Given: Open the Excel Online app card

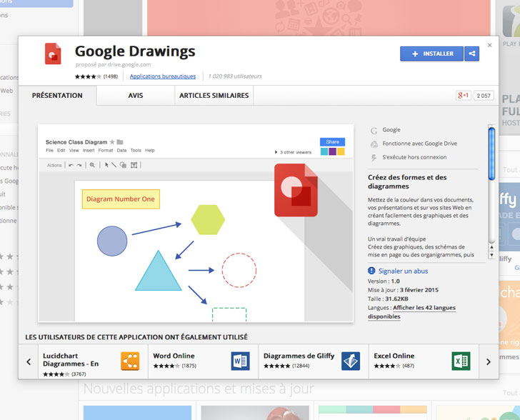Looking at the screenshot, I should click(x=424, y=361).
